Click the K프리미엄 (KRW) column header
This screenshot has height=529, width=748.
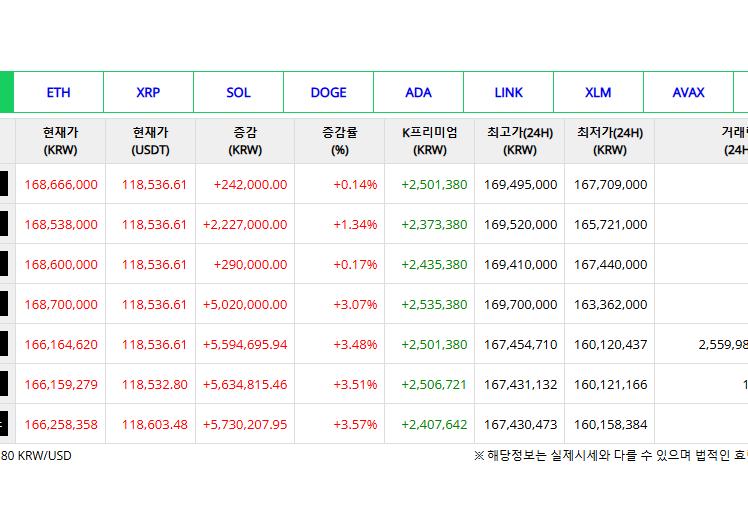click(430, 141)
